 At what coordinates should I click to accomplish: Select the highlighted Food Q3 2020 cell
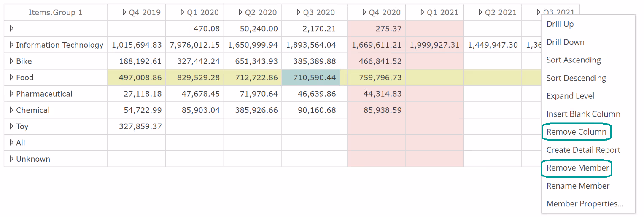coord(310,78)
